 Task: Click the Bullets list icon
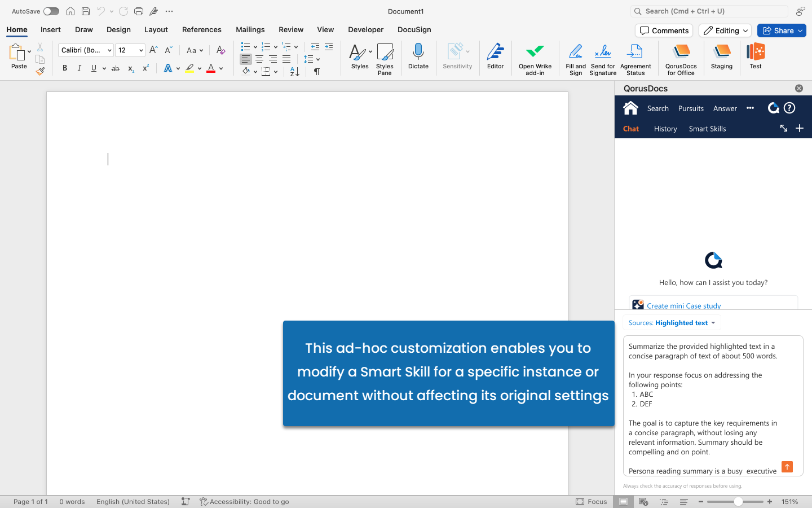245,47
